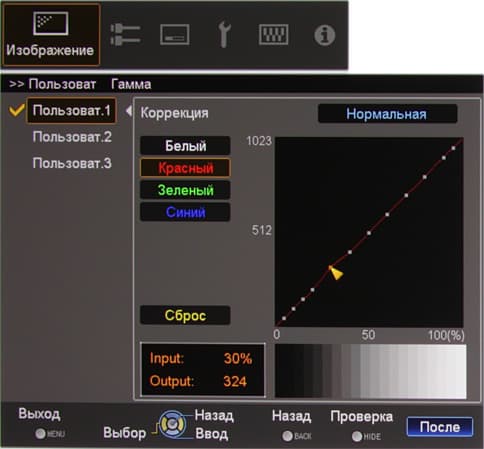The image size is (484, 449).
Task: Choose the Белый color channel
Action: [x=185, y=146]
